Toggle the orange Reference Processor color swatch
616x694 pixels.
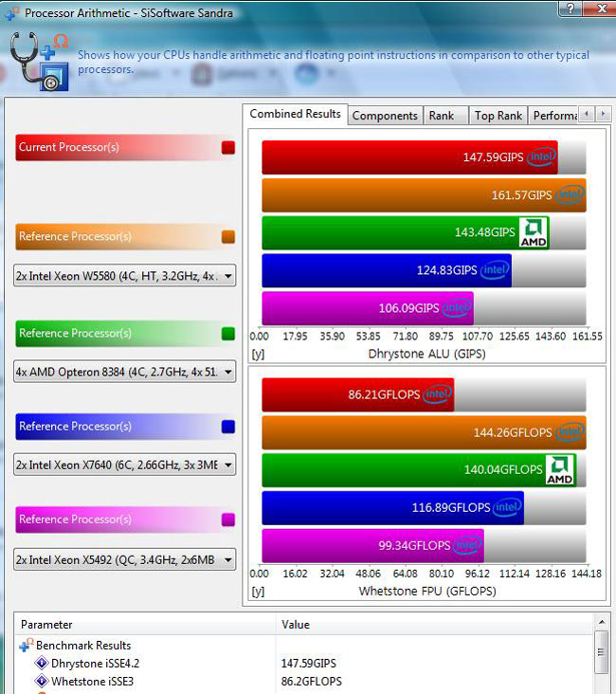tap(227, 237)
